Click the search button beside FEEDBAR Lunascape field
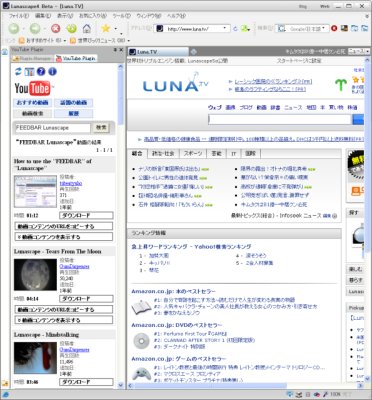This screenshot has height=400, width=372. pyautogui.click(x=101, y=127)
